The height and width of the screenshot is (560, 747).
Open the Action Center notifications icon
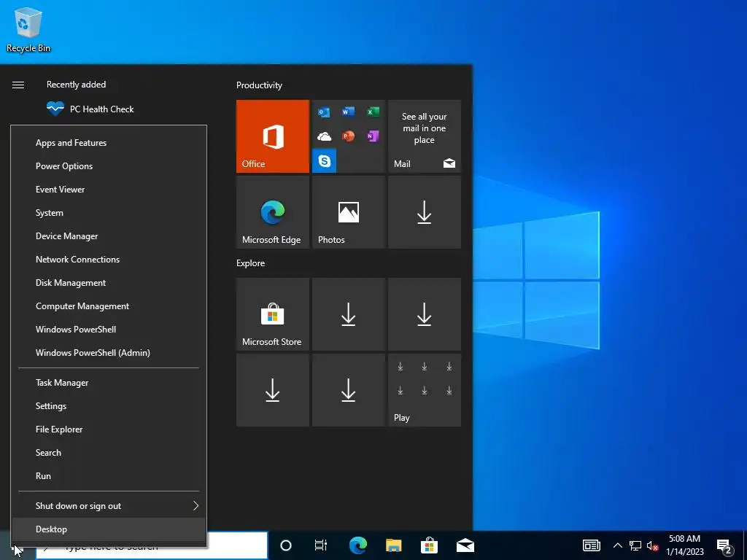724,546
